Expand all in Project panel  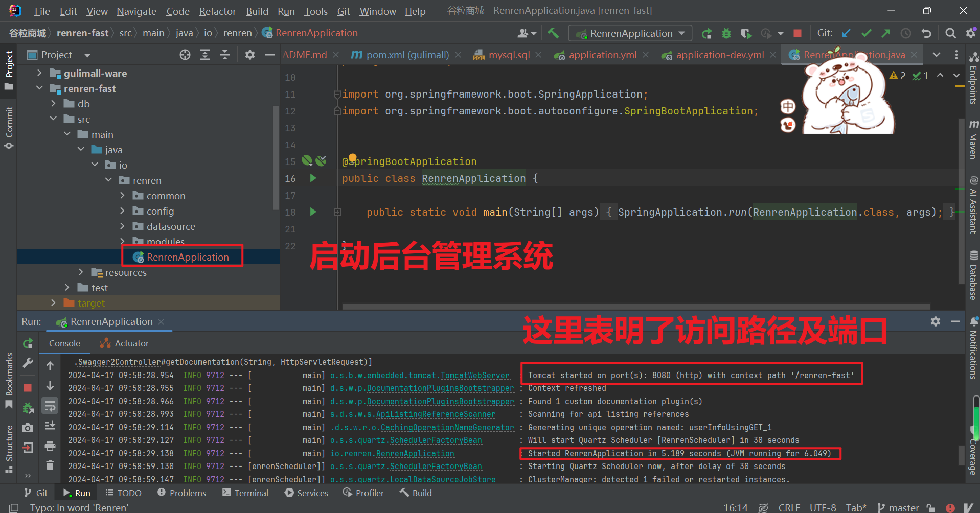(x=205, y=55)
